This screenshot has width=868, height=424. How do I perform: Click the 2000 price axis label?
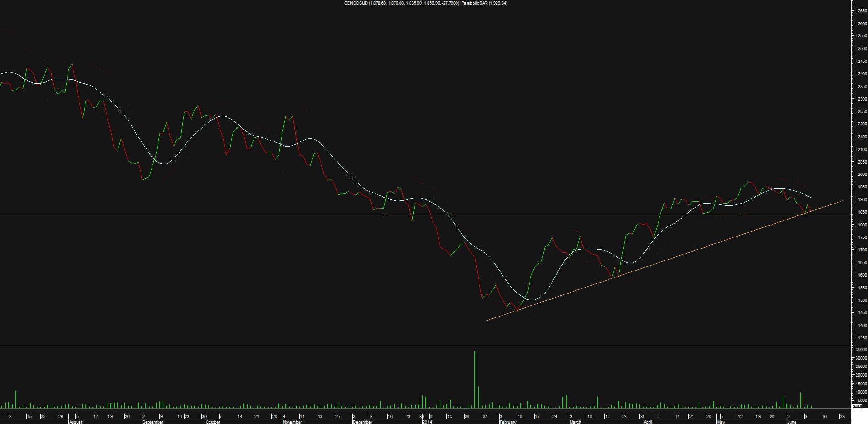(862, 175)
